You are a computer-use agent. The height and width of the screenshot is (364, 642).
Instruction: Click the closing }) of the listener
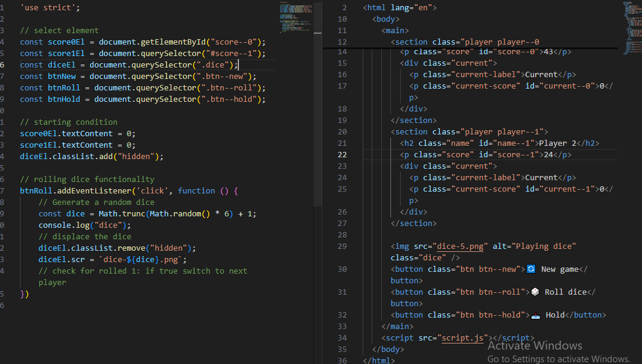pyautogui.click(x=25, y=294)
